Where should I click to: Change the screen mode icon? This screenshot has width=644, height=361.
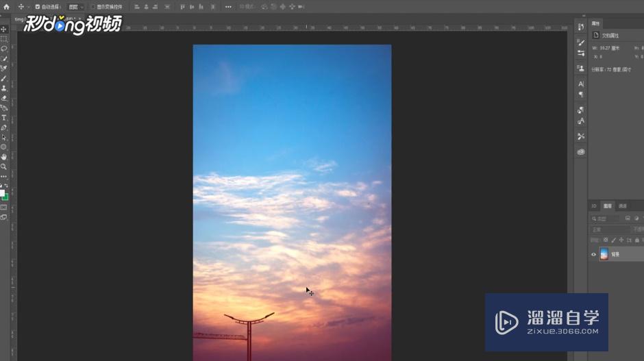[x=3, y=217]
